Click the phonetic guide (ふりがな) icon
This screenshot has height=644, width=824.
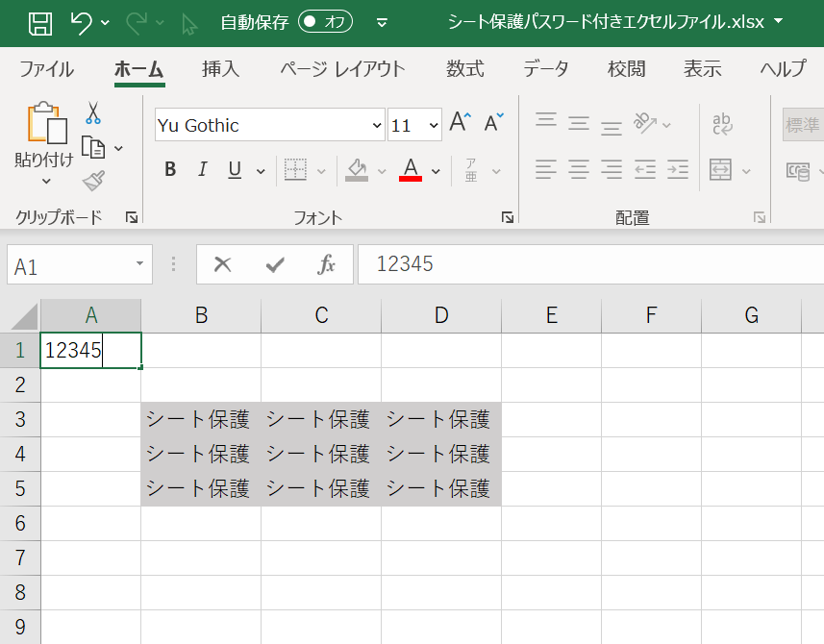point(471,170)
